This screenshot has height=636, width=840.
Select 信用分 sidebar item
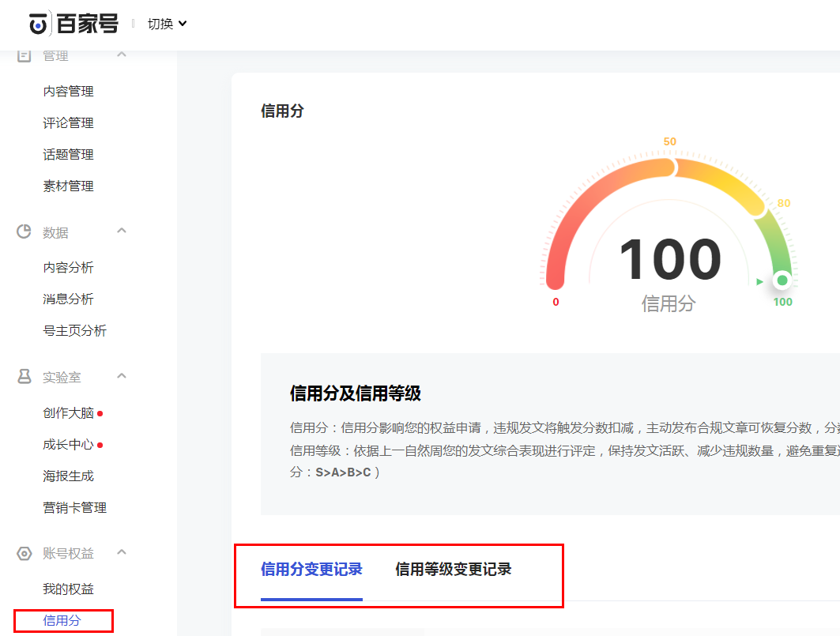tap(62, 621)
